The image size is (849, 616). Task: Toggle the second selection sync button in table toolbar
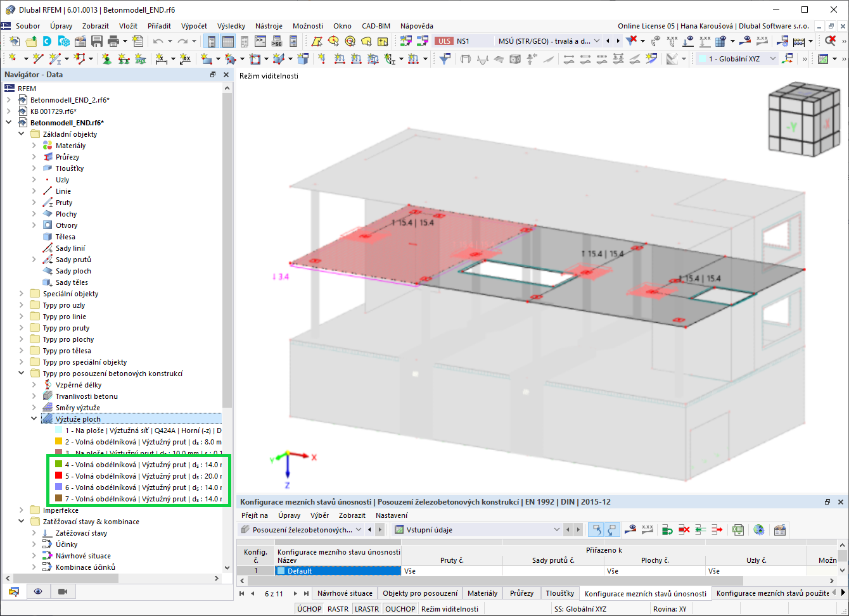611,529
